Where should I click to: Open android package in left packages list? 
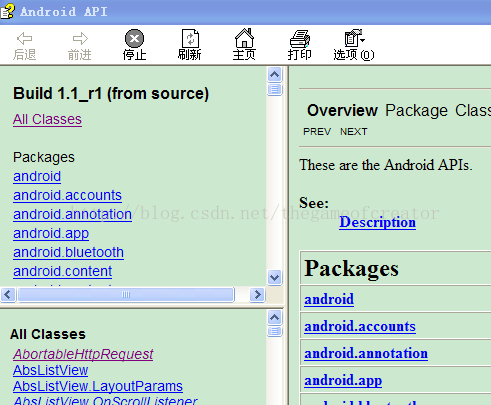(37, 176)
